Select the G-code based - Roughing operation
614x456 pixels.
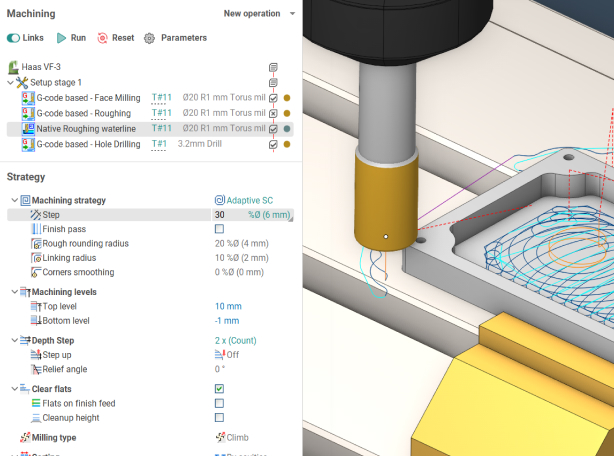click(x=84, y=113)
